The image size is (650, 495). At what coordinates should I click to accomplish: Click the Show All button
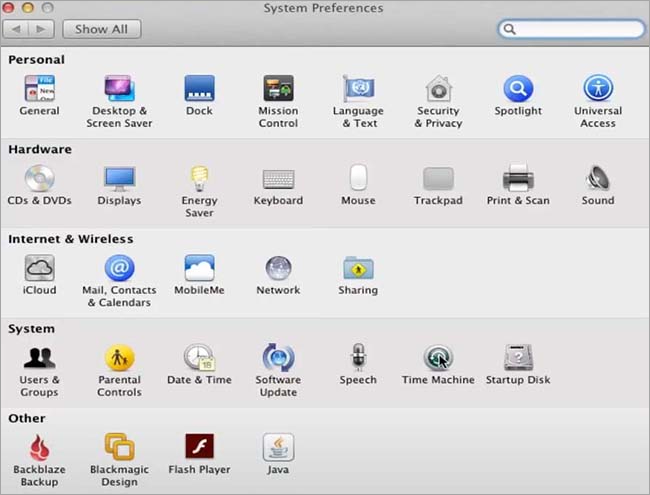[102, 29]
